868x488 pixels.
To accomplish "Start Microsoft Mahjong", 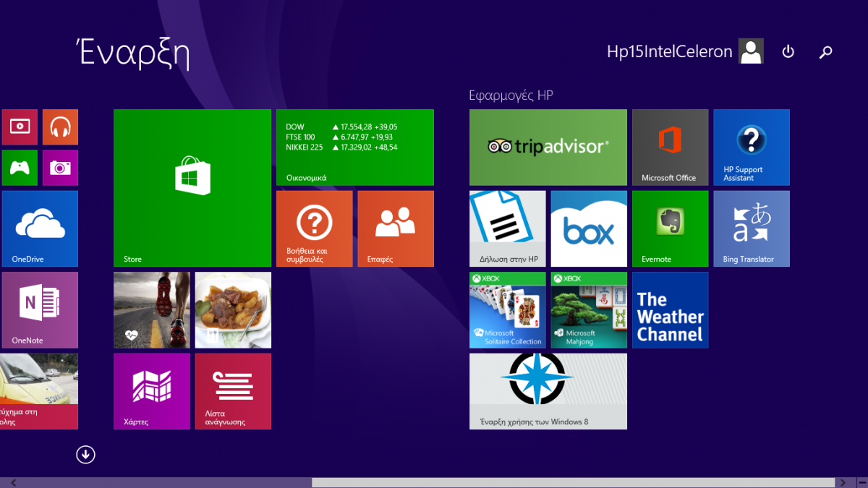I will point(589,310).
